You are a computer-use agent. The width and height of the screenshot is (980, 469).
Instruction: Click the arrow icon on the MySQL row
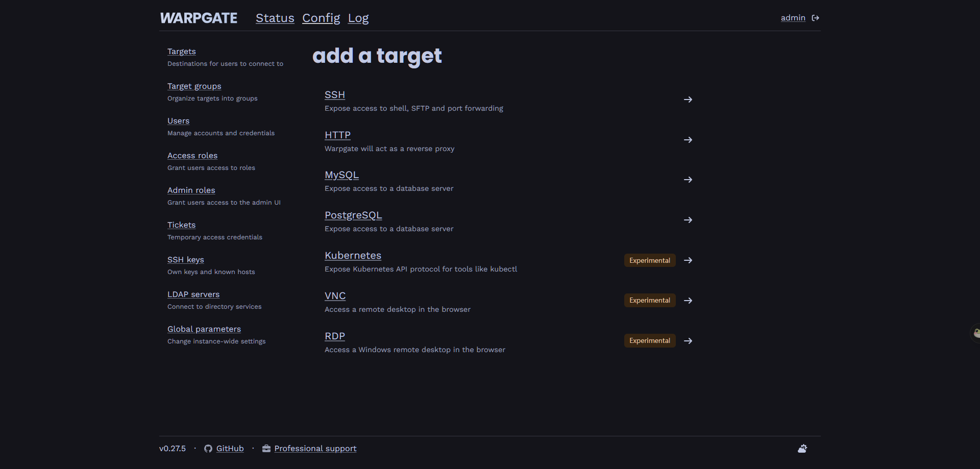point(688,180)
